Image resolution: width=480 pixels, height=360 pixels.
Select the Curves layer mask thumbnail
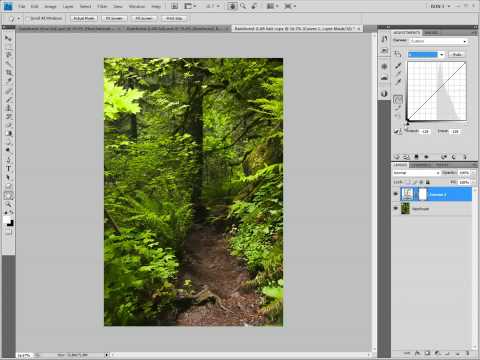pyautogui.click(x=422, y=194)
